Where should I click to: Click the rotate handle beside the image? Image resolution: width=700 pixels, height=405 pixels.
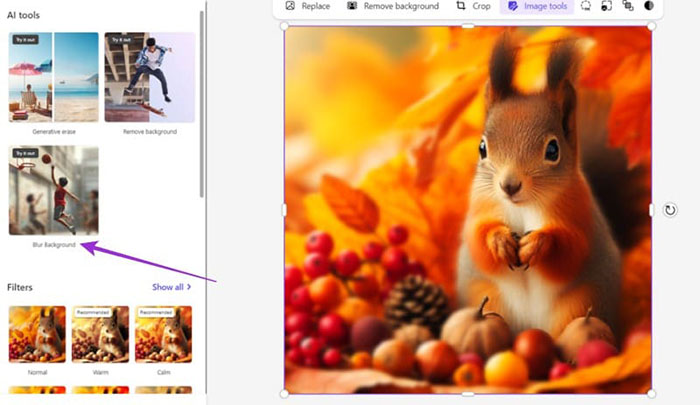pyautogui.click(x=670, y=210)
